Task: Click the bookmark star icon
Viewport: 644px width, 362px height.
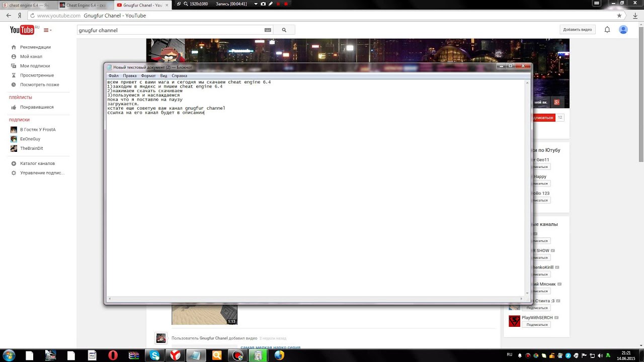Action: click(619, 16)
